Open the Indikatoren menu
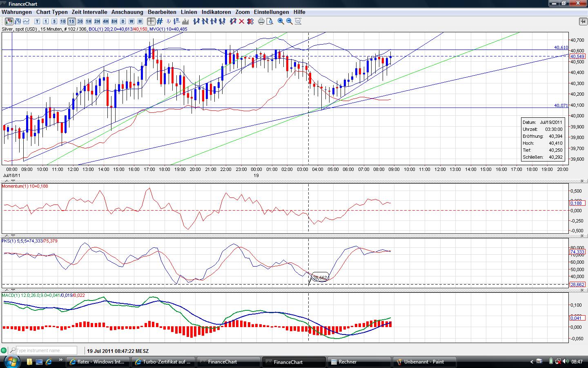Image resolution: width=588 pixels, height=368 pixels. point(216,12)
